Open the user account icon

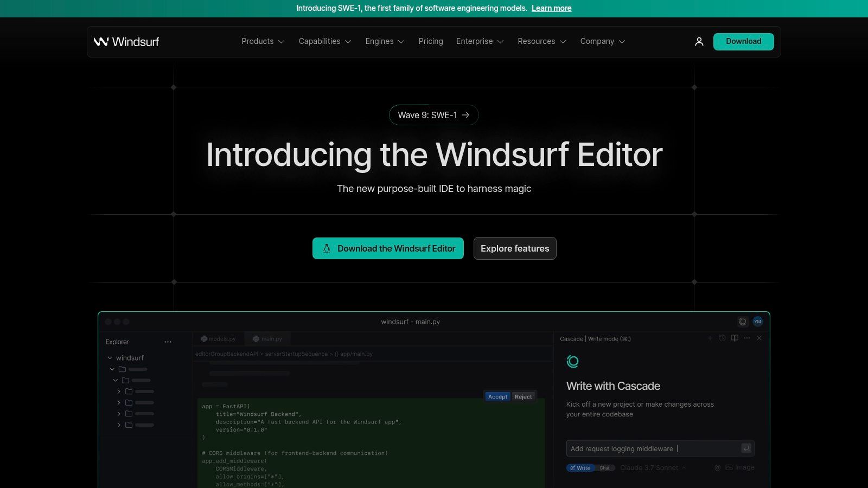[x=699, y=42]
